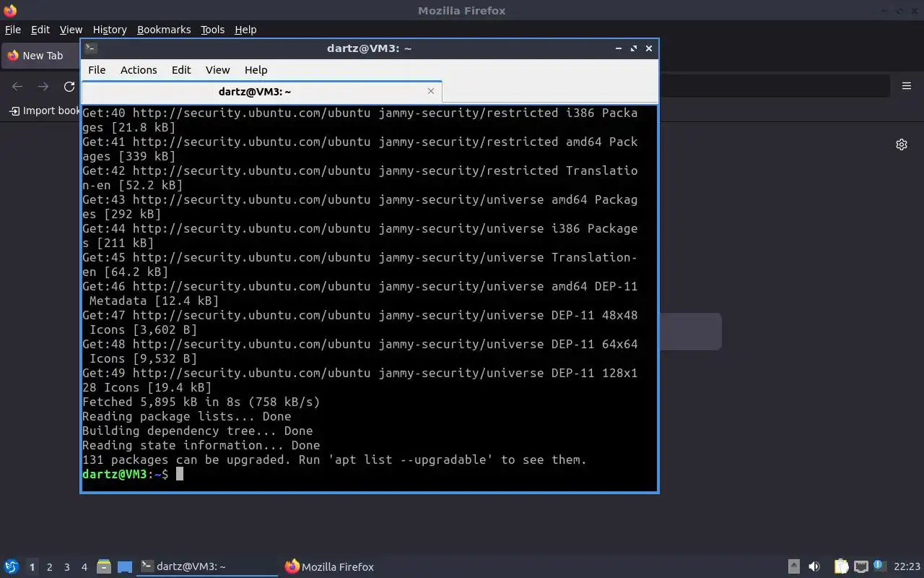Click the show desktop taskbar icon
Image resolution: width=924 pixels, height=578 pixels.
coord(125,566)
